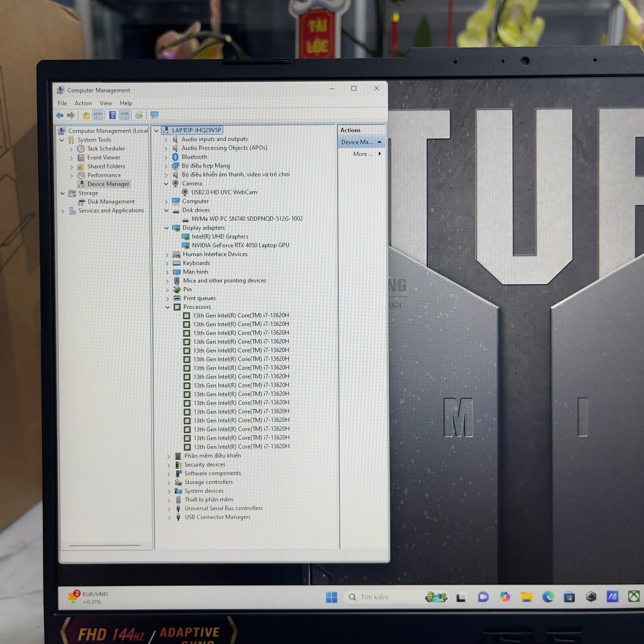Click the Forward arrow in the toolbar
The image size is (644, 644).
coord(71,116)
